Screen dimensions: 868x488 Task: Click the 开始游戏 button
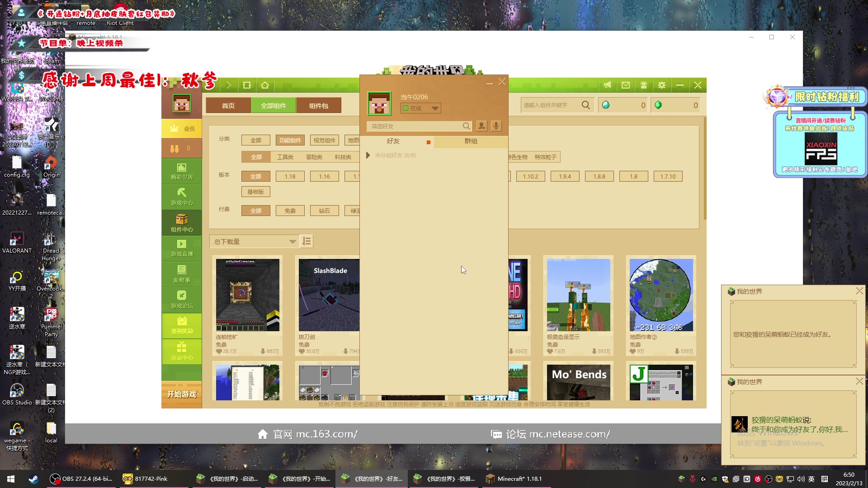tap(182, 394)
